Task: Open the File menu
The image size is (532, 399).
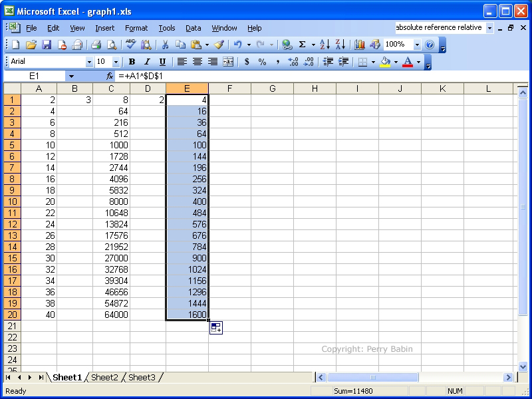Action: click(x=31, y=28)
